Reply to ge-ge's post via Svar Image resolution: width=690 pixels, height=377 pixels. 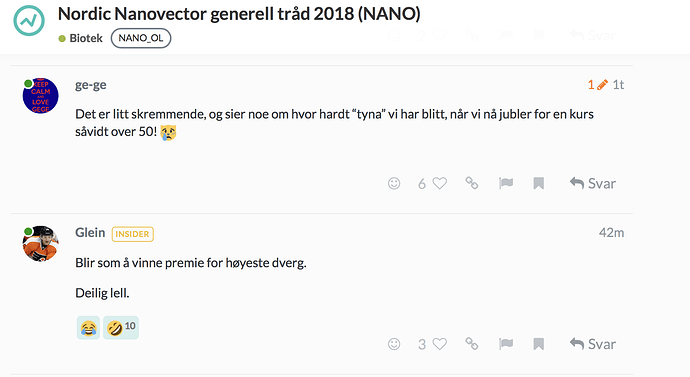[592, 183]
